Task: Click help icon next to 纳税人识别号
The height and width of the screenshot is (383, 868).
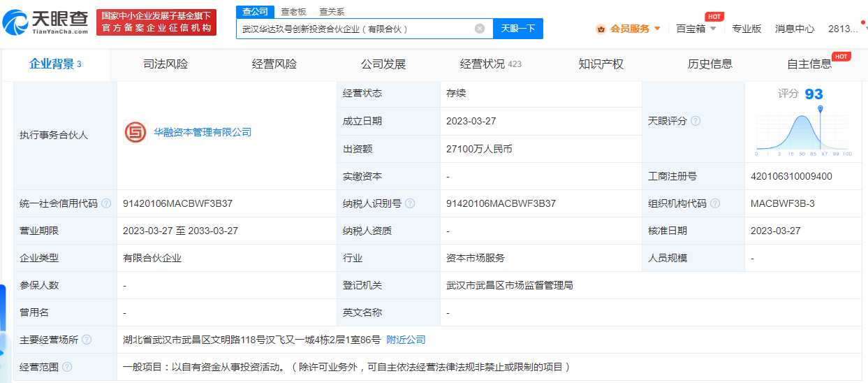Action: tap(410, 203)
